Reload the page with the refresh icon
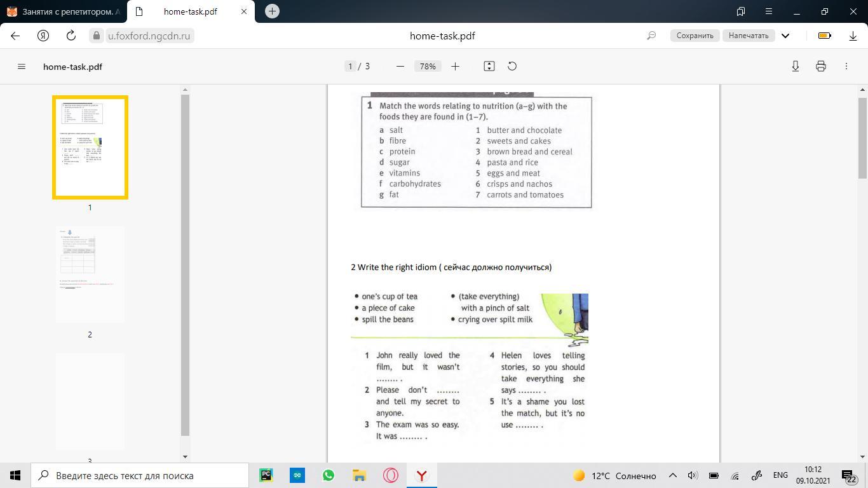This screenshot has height=488, width=868. 71,36
